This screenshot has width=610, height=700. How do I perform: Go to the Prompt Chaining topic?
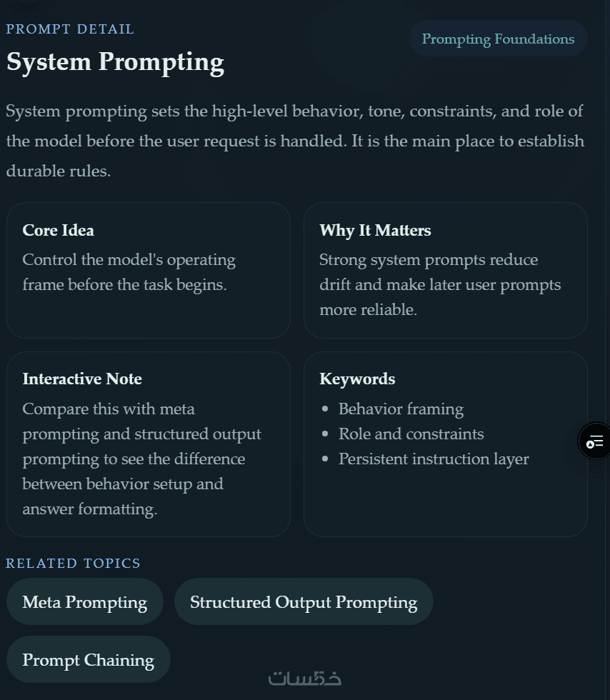point(88,660)
